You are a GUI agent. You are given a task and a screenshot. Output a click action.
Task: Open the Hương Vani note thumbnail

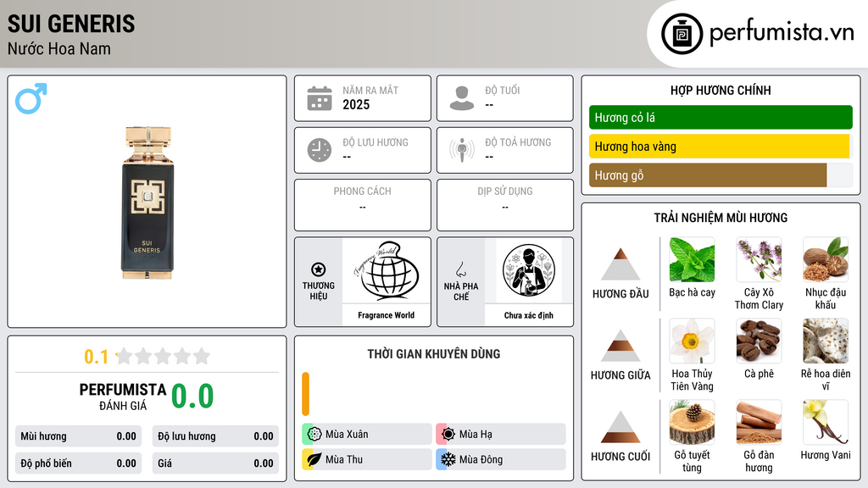pyautogui.click(x=826, y=423)
